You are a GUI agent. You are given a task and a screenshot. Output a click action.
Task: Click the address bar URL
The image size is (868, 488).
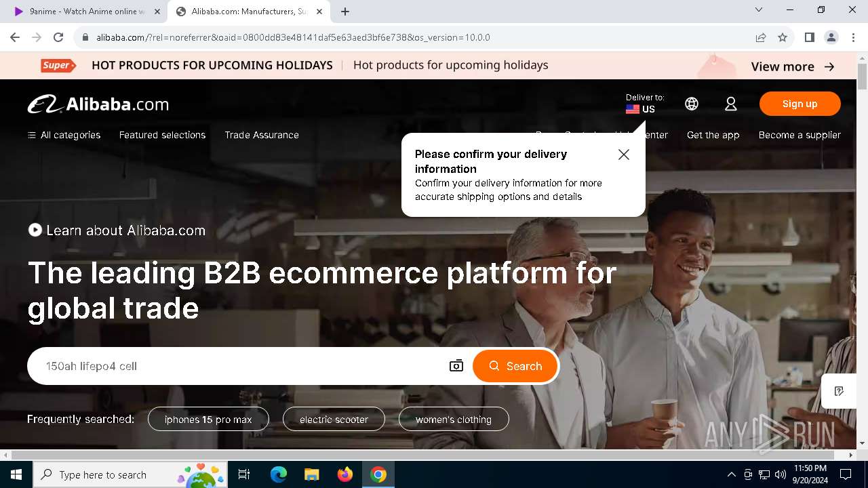click(293, 37)
